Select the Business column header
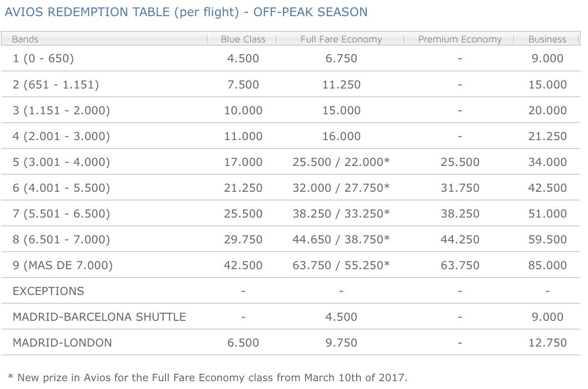588x389 pixels. [547, 39]
